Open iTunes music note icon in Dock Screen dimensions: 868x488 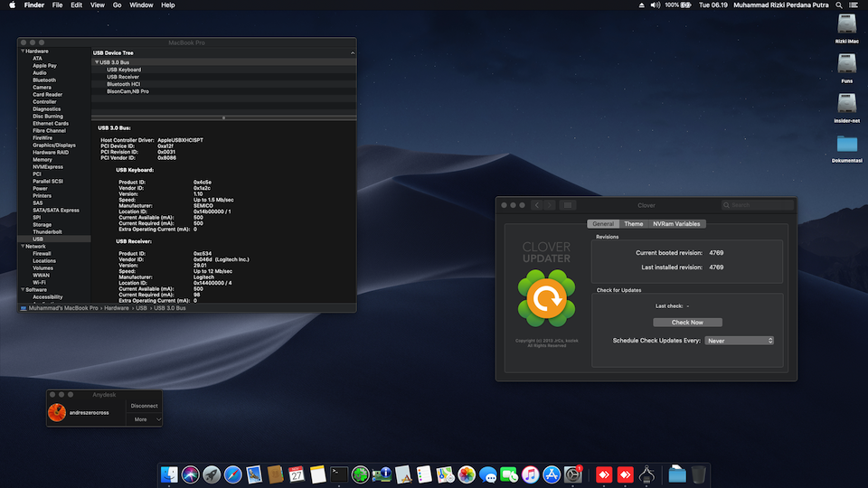pyautogui.click(x=531, y=474)
